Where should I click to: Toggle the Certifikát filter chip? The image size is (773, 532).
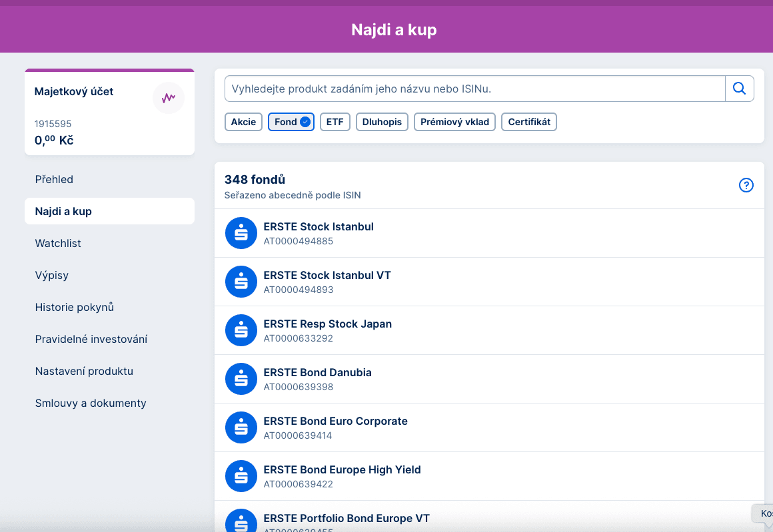click(x=529, y=122)
